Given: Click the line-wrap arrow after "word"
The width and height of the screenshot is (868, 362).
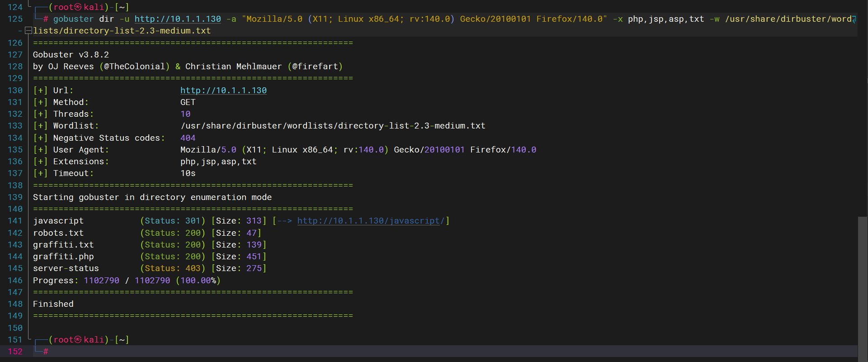Looking at the screenshot, I should tap(854, 19).
